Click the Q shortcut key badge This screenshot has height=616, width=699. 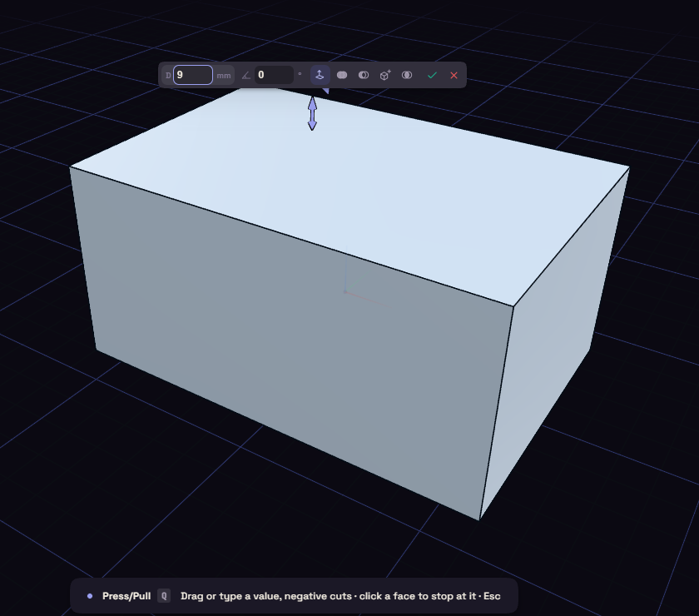click(x=164, y=596)
